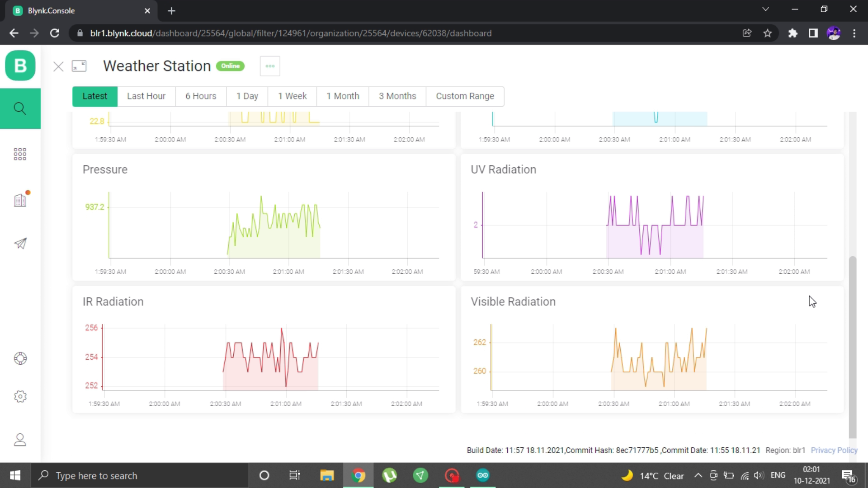Open the search section in sidebar
The height and width of the screenshot is (488, 868).
[x=20, y=108]
